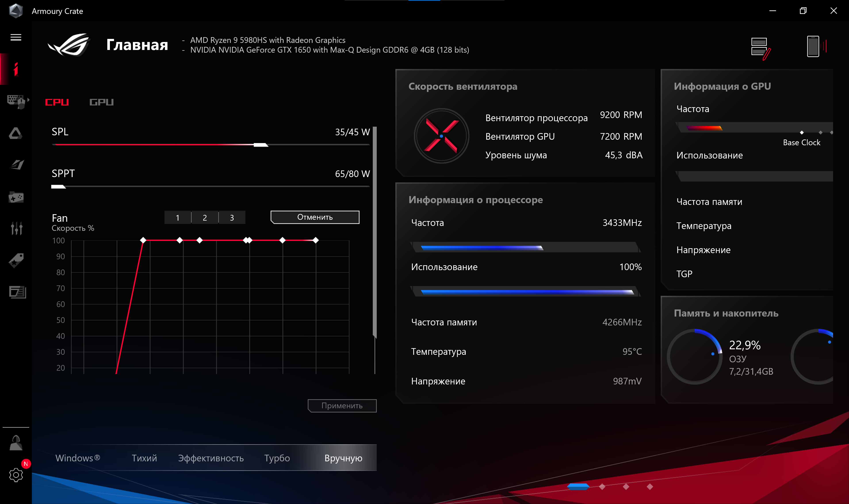Image resolution: width=849 pixels, height=504 pixels.
Task: Open the News sidebar icon
Action: pos(17,292)
